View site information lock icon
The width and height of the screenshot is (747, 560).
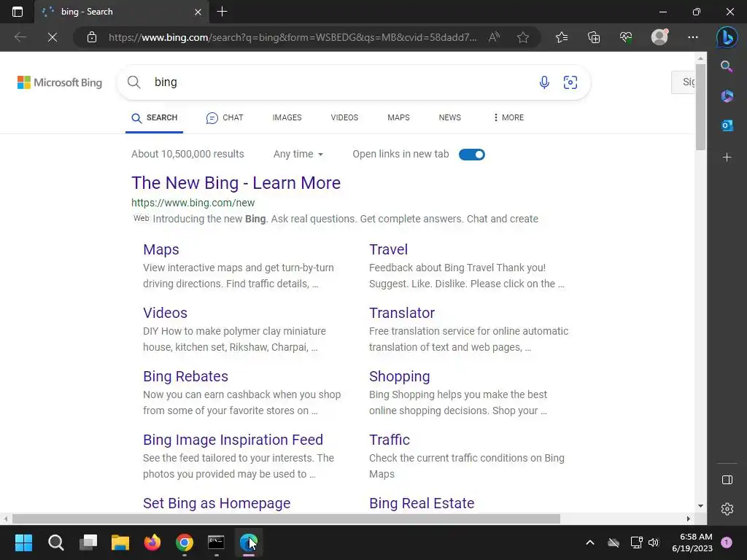(x=92, y=37)
